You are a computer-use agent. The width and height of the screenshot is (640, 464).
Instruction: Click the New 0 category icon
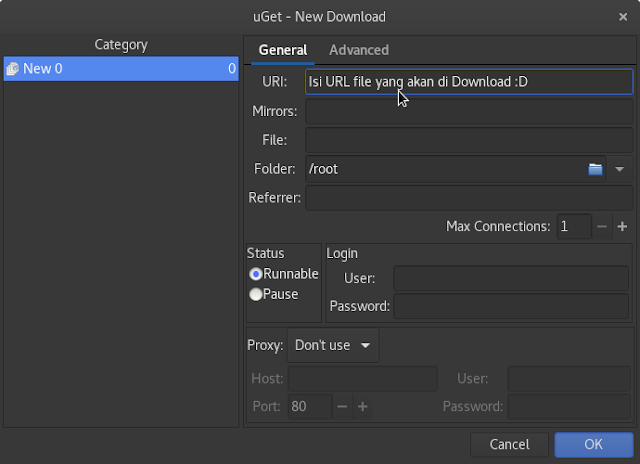(13, 69)
